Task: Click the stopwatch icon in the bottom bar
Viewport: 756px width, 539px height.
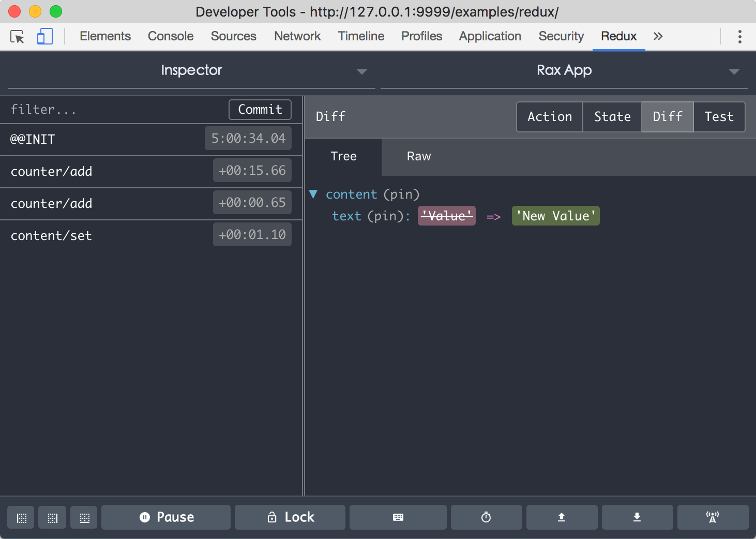Action: click(x=486, y=517)
